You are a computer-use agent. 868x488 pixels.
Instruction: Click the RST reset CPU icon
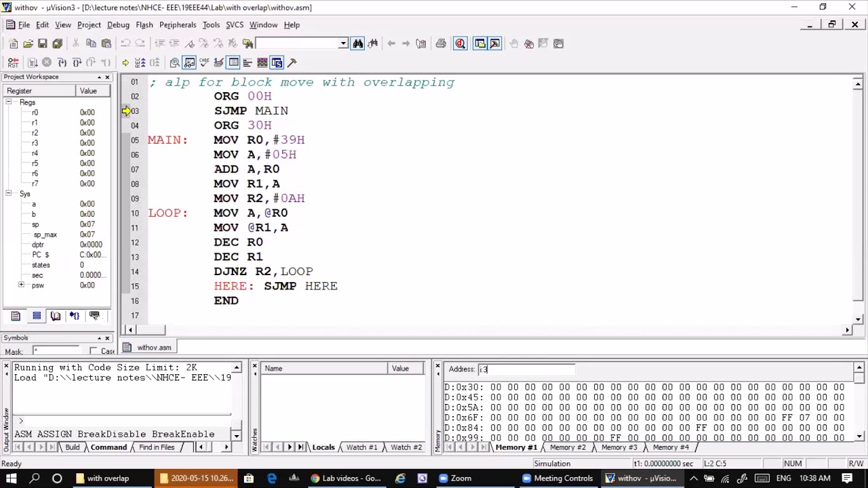[13, 63]
